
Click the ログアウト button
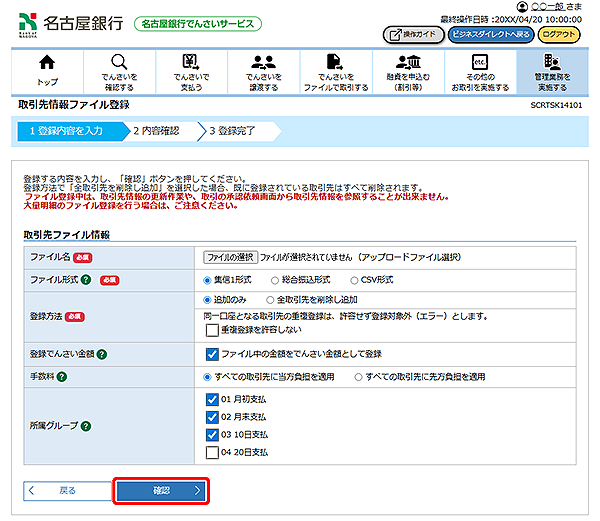click(561, 34)
